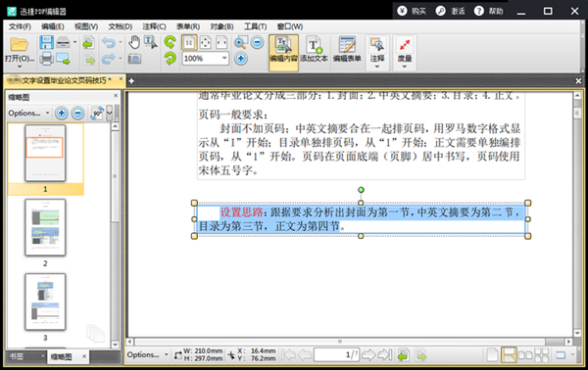Shrink thumbnails with the panel minus button
588x370 pixels.
78,113
